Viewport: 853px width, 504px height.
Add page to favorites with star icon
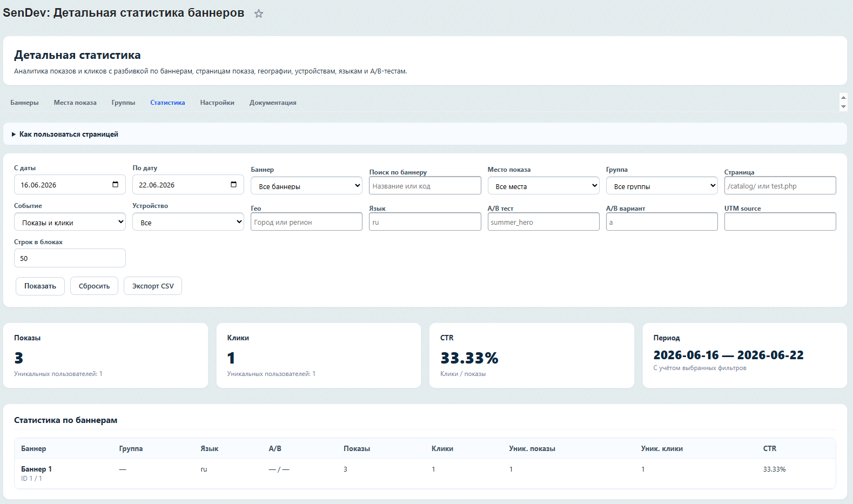(259, 14)
